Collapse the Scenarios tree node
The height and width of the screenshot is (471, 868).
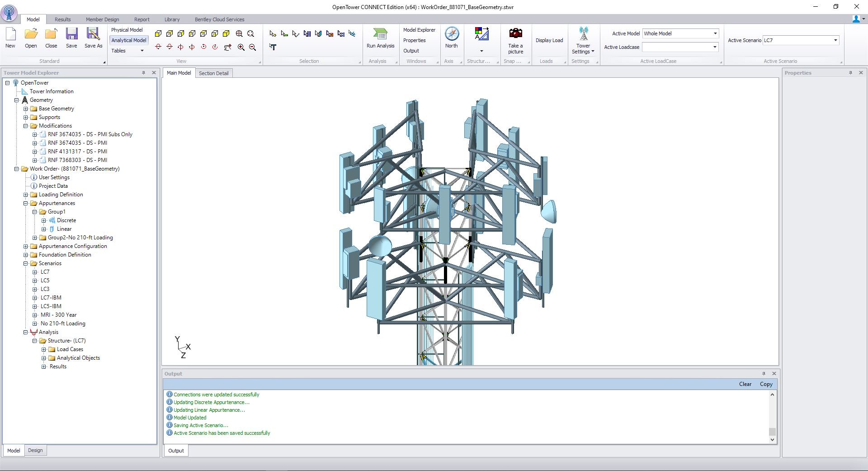coord(26,263)
